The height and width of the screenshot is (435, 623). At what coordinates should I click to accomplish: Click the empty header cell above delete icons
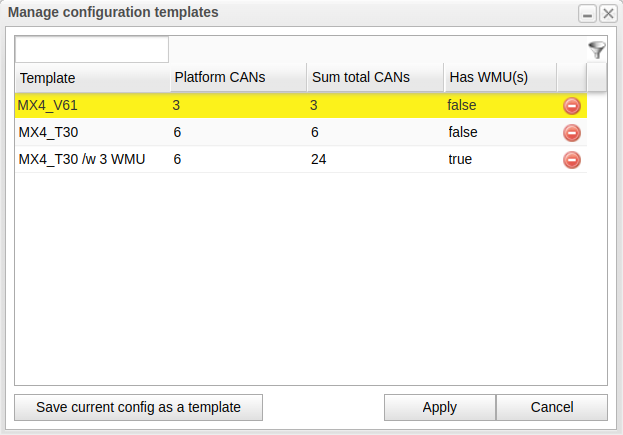(x=571, y=78)
